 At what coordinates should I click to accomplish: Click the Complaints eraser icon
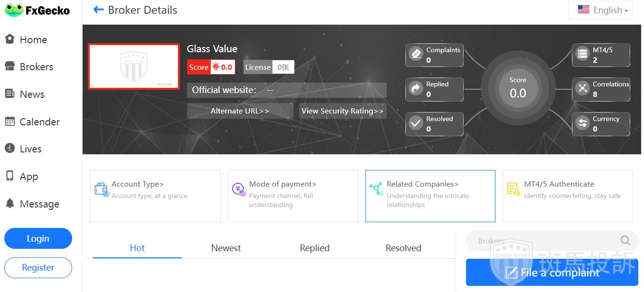[416, 54]
